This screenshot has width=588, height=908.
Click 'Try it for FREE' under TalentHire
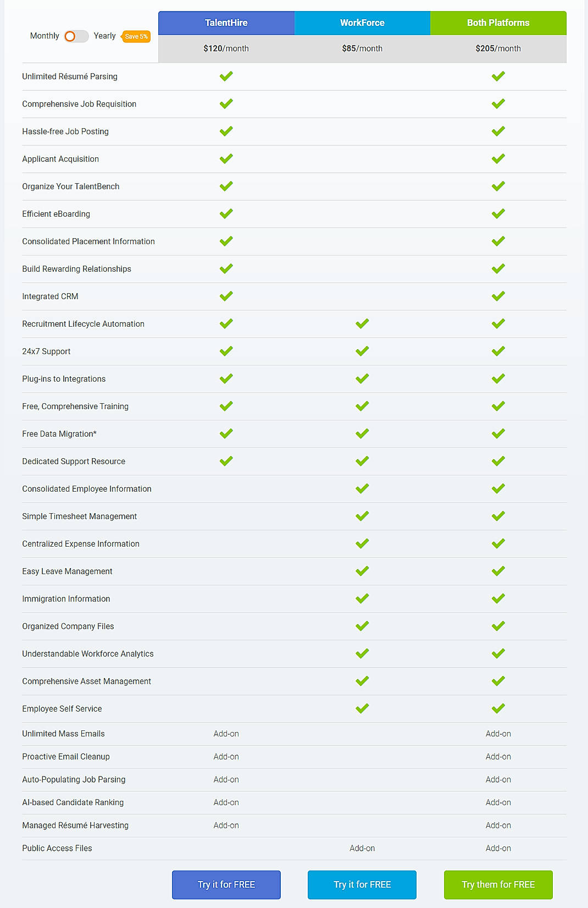pyautogui.click(x=226, y=884)
